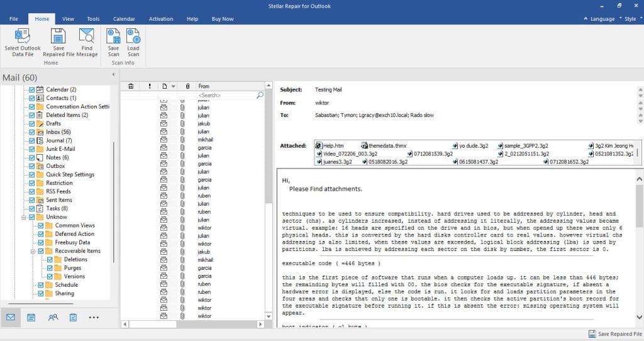Screen dimensions: 644x341
Task: Open People view icon in bottom bar
Action: (53, 317)
